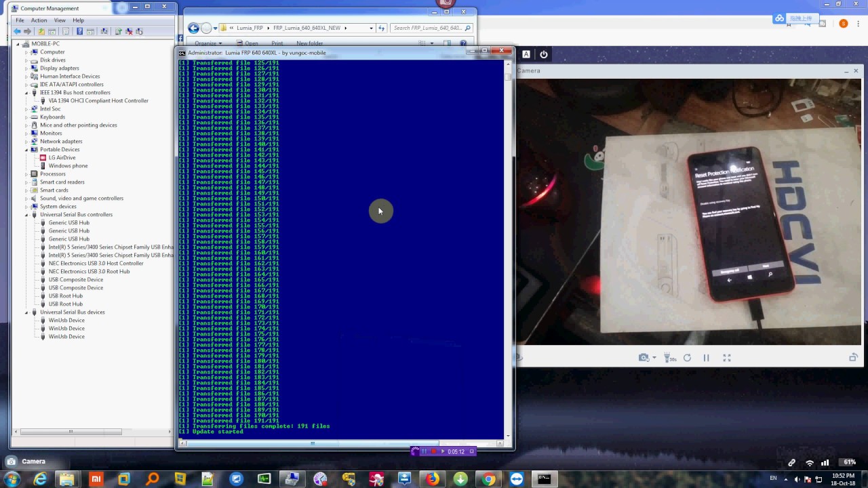Viewport: 868px width, 488px height.
Task: Click Back arrow in Computer Management toolbar
Action: [x=18, y=31]
